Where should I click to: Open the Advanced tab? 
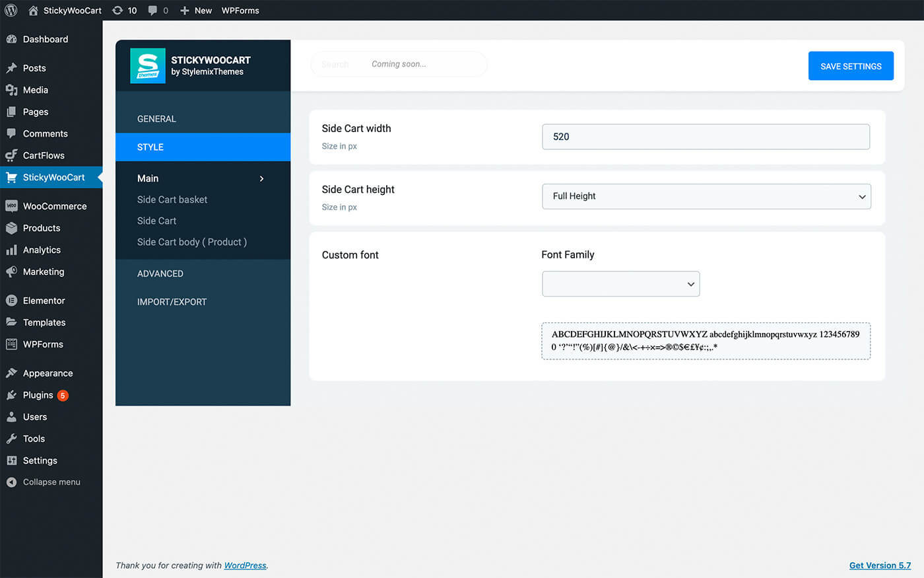(x=203, y=273)
